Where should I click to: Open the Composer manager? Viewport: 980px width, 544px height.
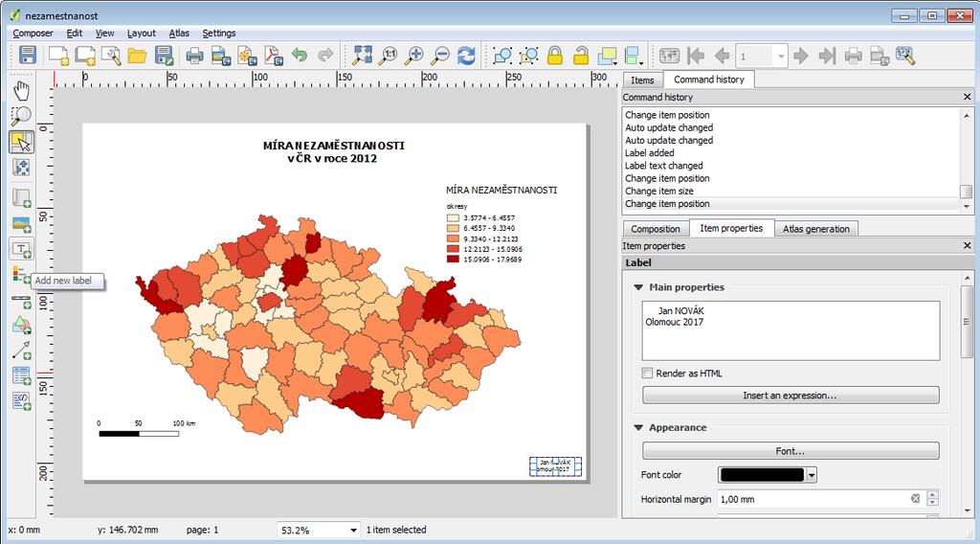click(x=111, y=56)
